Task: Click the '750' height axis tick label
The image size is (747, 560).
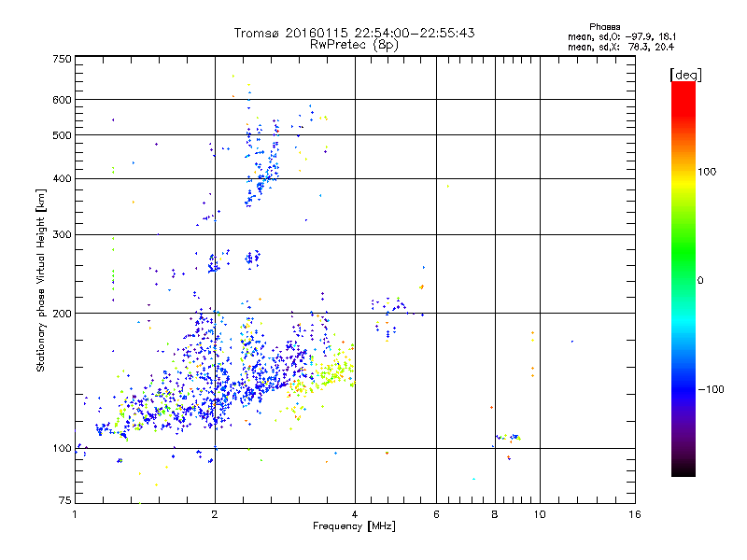Action: coord(62,60)
